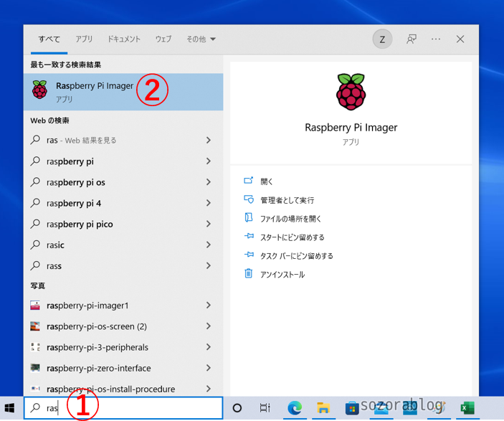504x421 pixels.
Task: Open Cortana circle icon on taskbar
Action: point(237,408)
